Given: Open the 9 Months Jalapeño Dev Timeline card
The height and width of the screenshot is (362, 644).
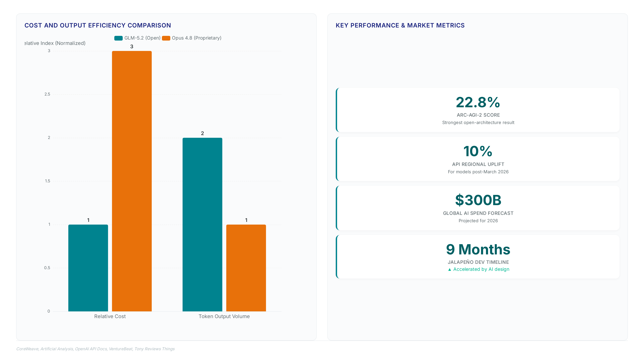Looking at the screenshot, I should tap(478, 257).
